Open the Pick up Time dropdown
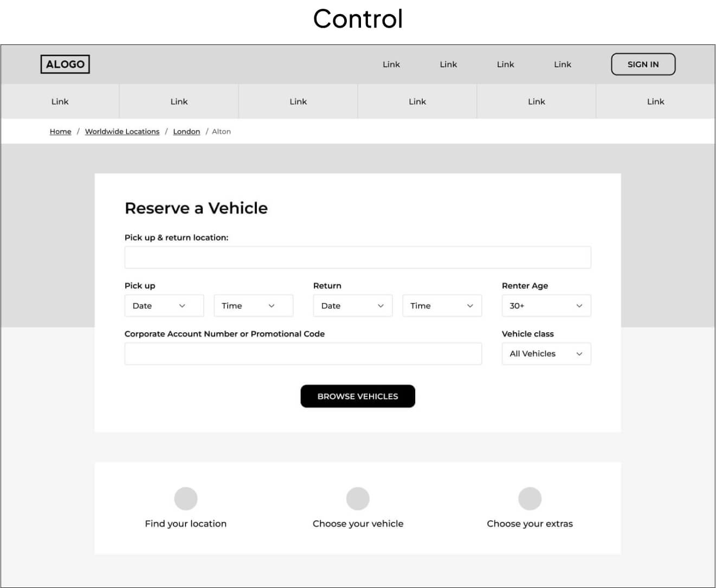 pyautogui.click(x=253, y=306)
